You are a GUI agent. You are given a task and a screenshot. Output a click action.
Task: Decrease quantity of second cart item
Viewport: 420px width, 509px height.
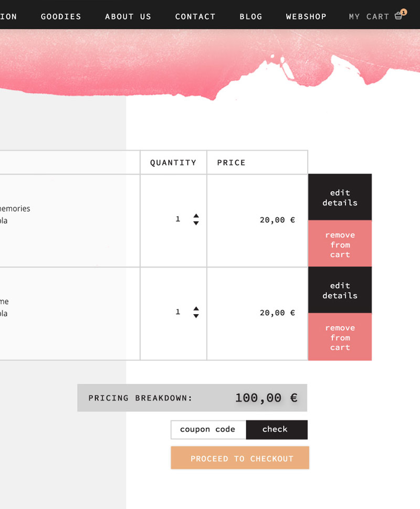coord(196,316)
